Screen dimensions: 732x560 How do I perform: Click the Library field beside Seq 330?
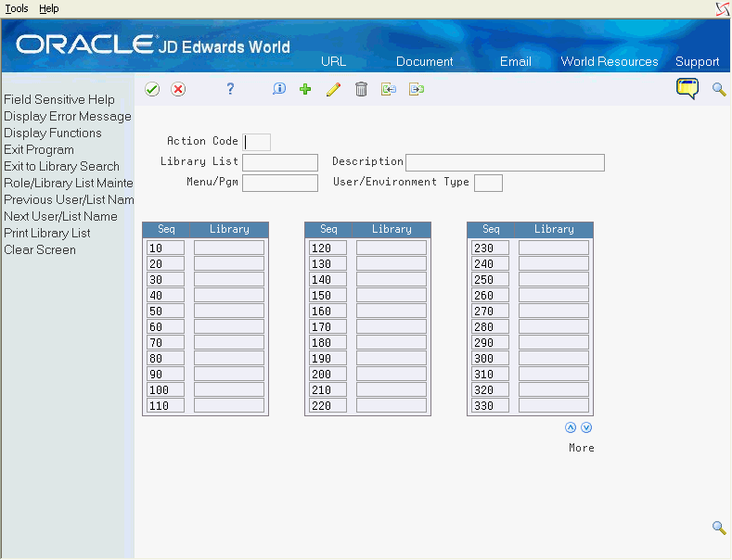pyautogui.click(x=554, y=405)
